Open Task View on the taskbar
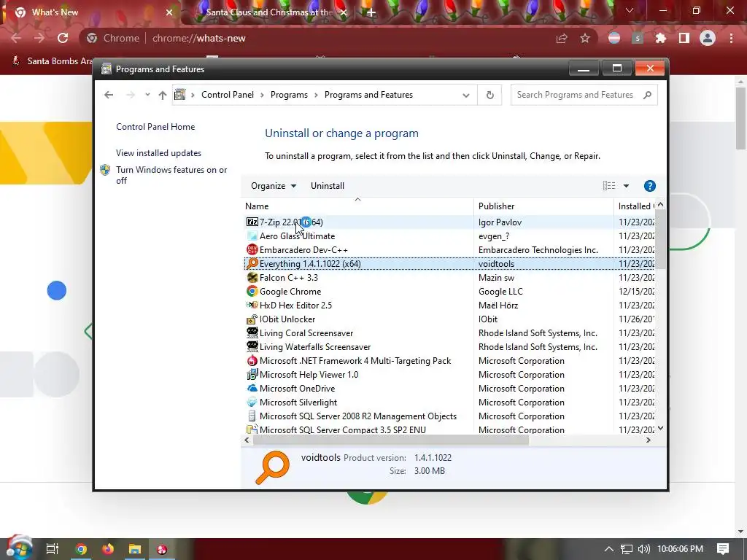 coord(53,549)
